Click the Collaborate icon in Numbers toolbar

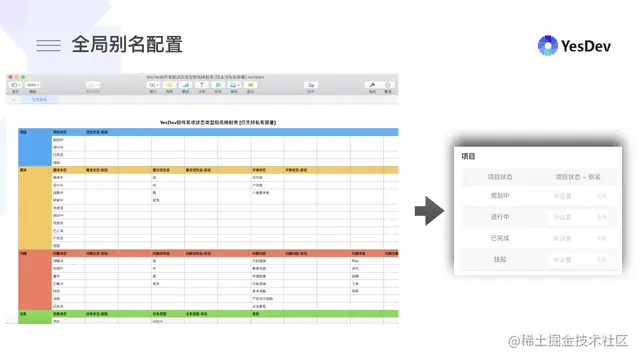(311, 85)
